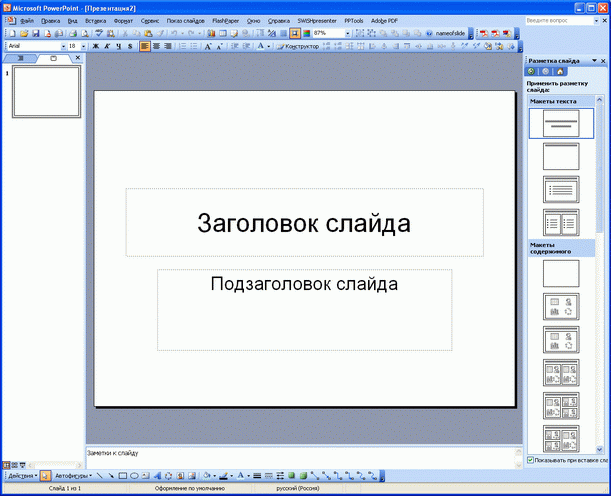611x496 pixels.
Task: Open the Справка menu
Action: point(279,21)
